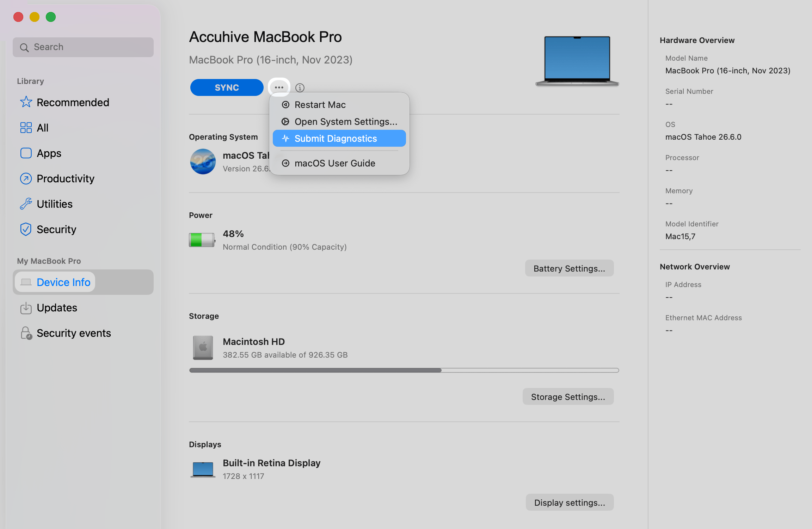Show All items in the library
Viewport: 812px width, 529px height.
[83, 128]
